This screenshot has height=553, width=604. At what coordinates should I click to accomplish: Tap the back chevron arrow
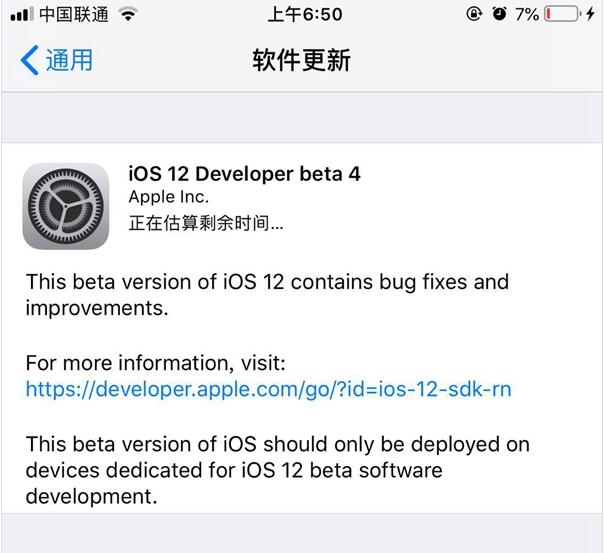(x=30, y=60)
